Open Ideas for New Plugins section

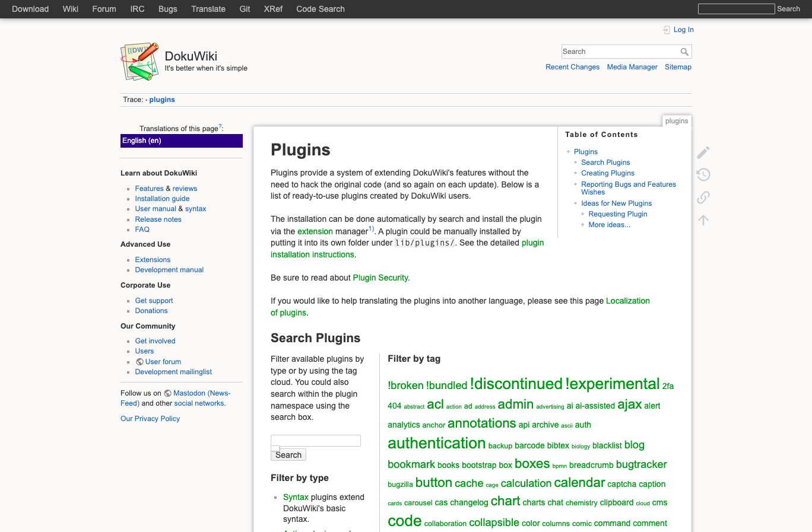click(x=617, y=203)
